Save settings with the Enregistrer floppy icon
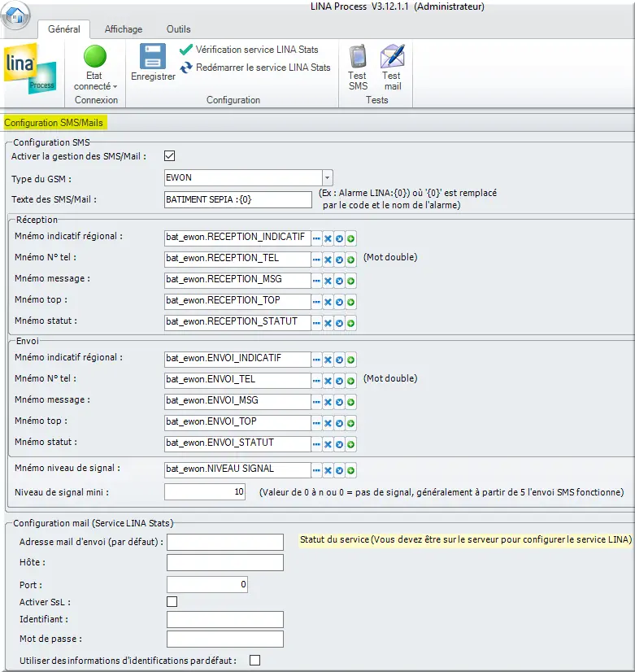 (153, 55)
